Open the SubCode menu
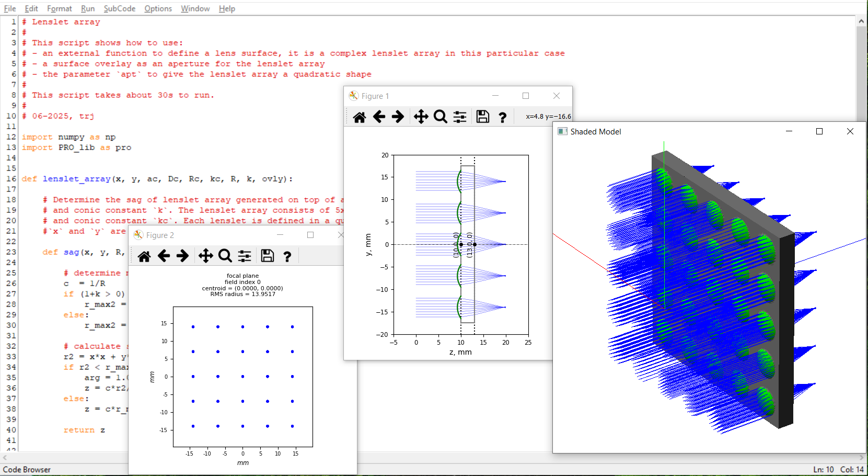The width and height of the screenshot is (868, 476). (x=119, y=8)
